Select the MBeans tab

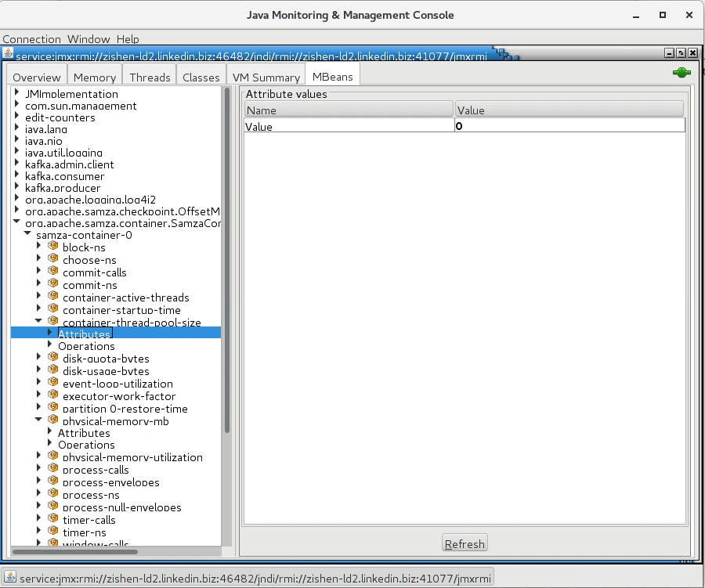coord(332,77)
